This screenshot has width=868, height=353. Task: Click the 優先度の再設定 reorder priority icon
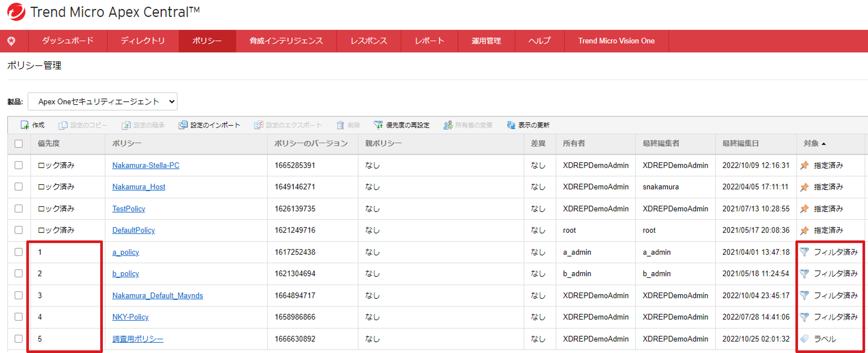click(378, 125)
